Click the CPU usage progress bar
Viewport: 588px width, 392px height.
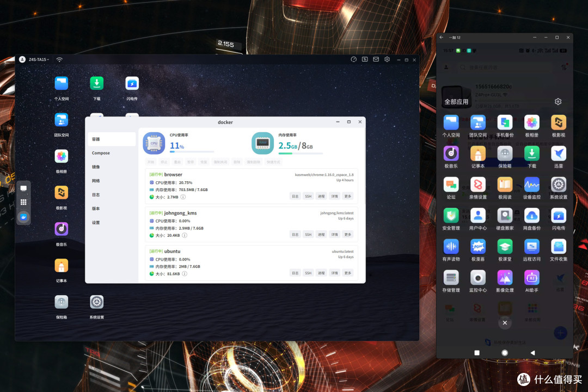[192, 152]
